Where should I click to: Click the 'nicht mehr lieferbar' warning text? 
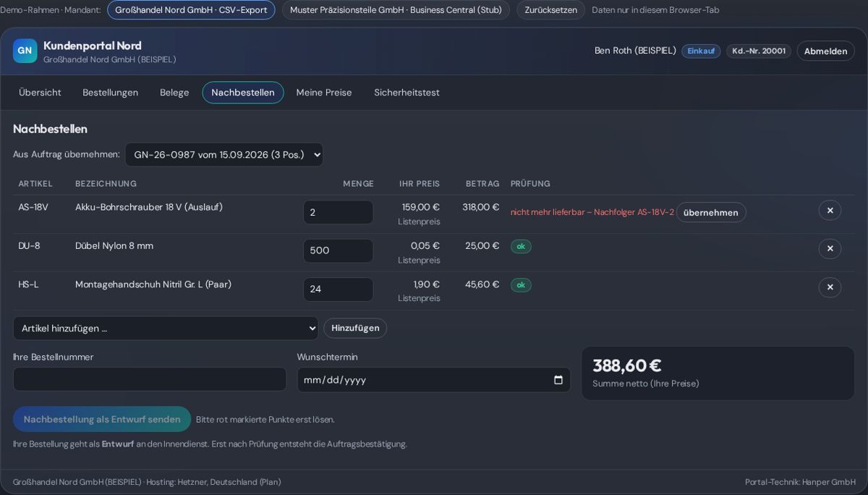(592, 212)
